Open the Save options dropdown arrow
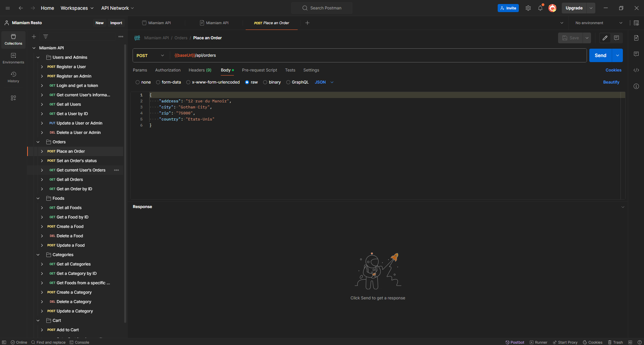Image resolution: width=644 pixels, height=345 pixels. pos(587,38)
